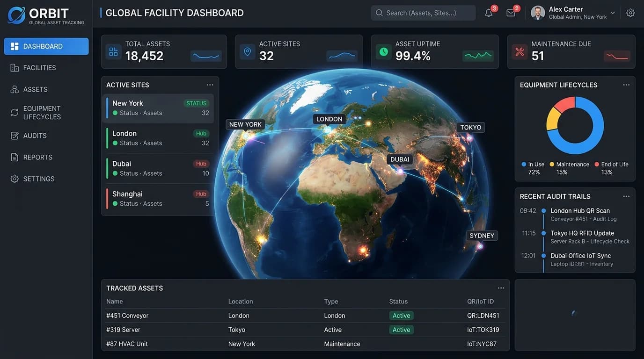
Task: Select the Shanghai site row
Action: click(x=158, y=199)
